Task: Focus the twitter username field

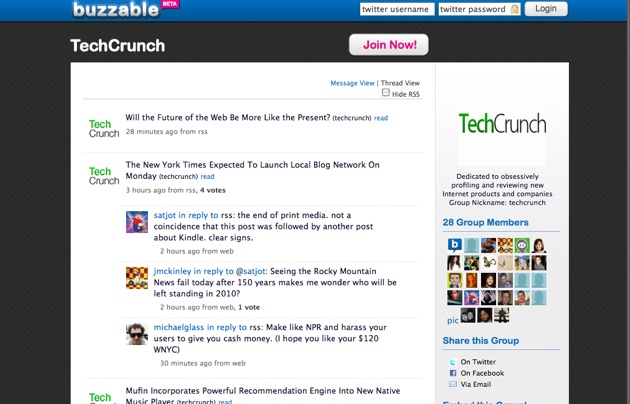Action: (x=397, y=9)
